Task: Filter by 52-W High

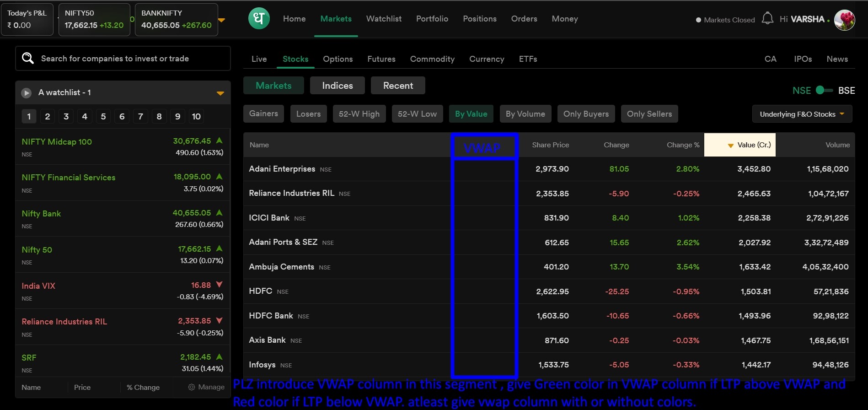Action: (359, 114)
